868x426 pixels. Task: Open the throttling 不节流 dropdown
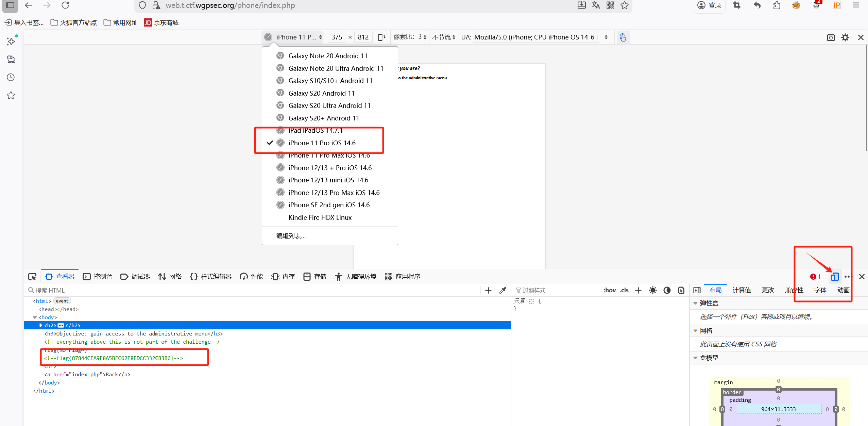443,37
